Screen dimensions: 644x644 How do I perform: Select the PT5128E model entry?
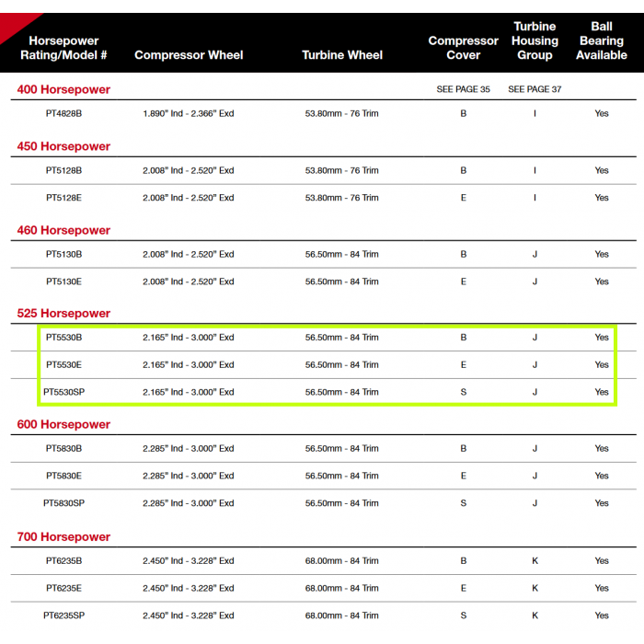click(63, 198)
